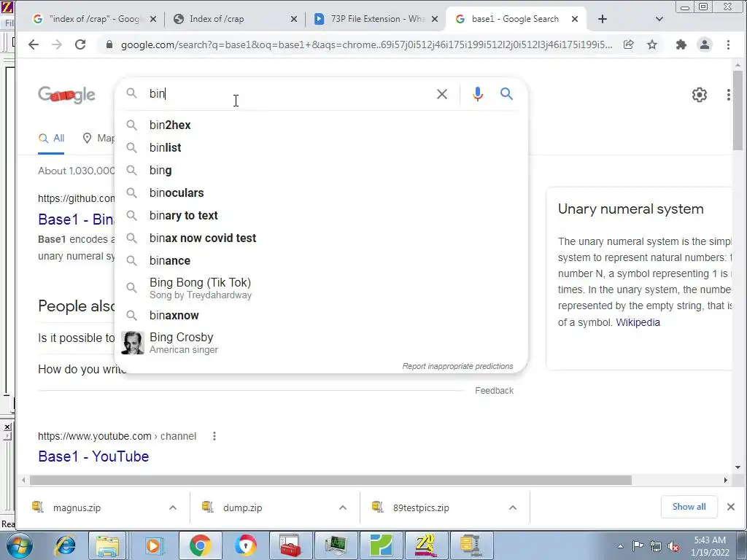Open the Maps results tab
747x560 pixels.
pyautogui.click(x=98, y=138)
